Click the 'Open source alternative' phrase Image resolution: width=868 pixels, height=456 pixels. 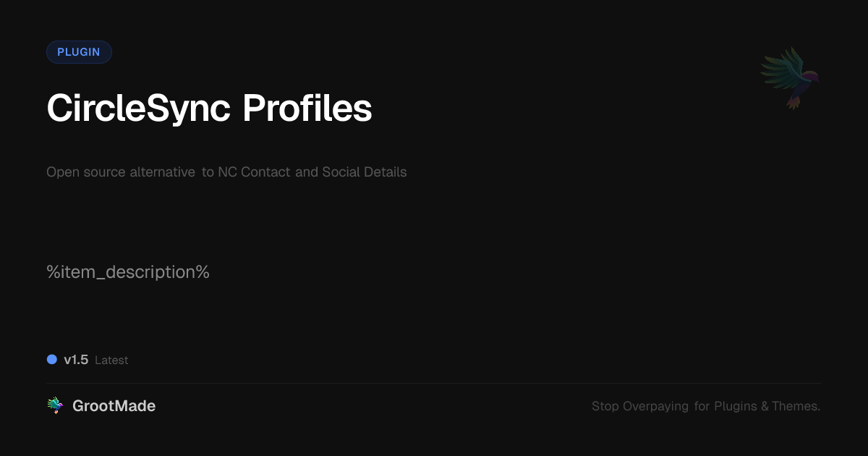121,172
